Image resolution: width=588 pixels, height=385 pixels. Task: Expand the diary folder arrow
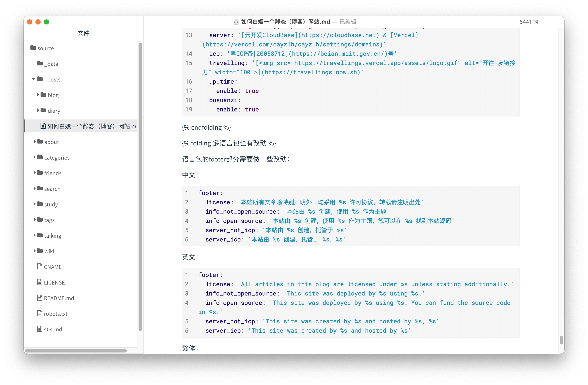pos(38,110)
